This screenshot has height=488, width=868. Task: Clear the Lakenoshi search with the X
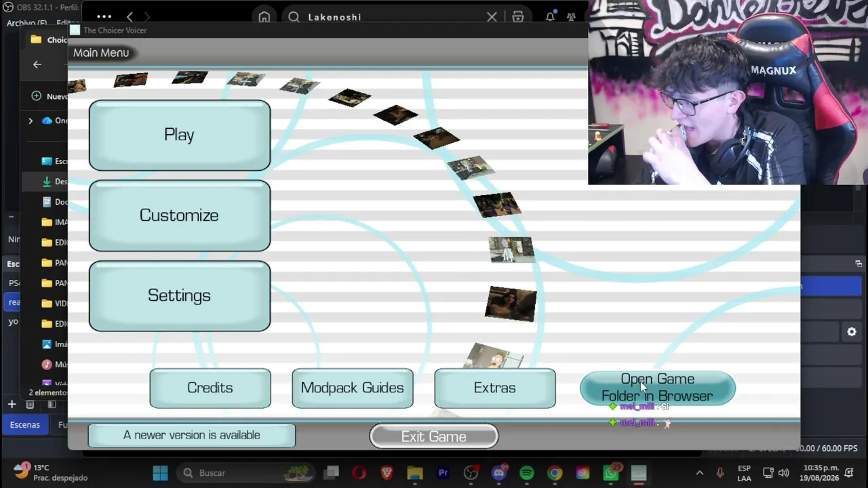[x=492, y=17]
